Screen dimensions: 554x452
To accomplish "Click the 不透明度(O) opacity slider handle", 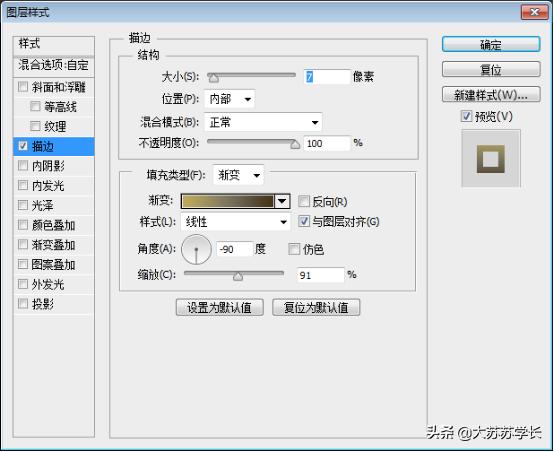I will pyautogui.click(x=295, y=144).
